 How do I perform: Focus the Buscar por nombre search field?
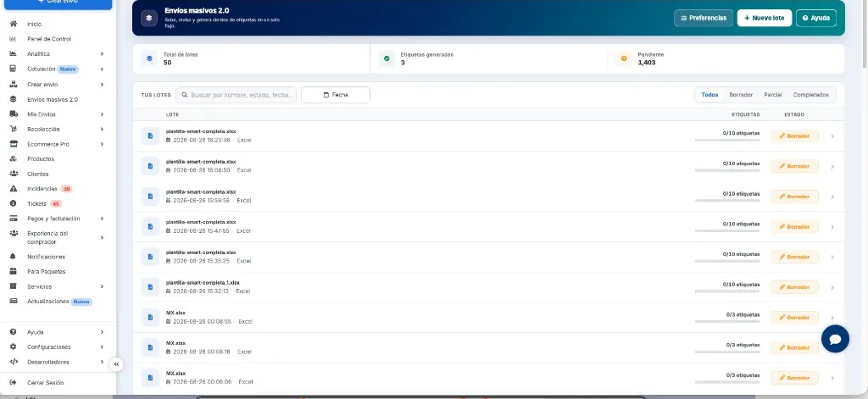[x=236, y=95]
